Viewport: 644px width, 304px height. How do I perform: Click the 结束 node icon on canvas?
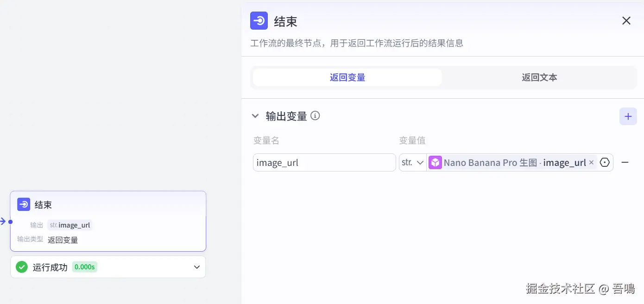coord(24,204)
